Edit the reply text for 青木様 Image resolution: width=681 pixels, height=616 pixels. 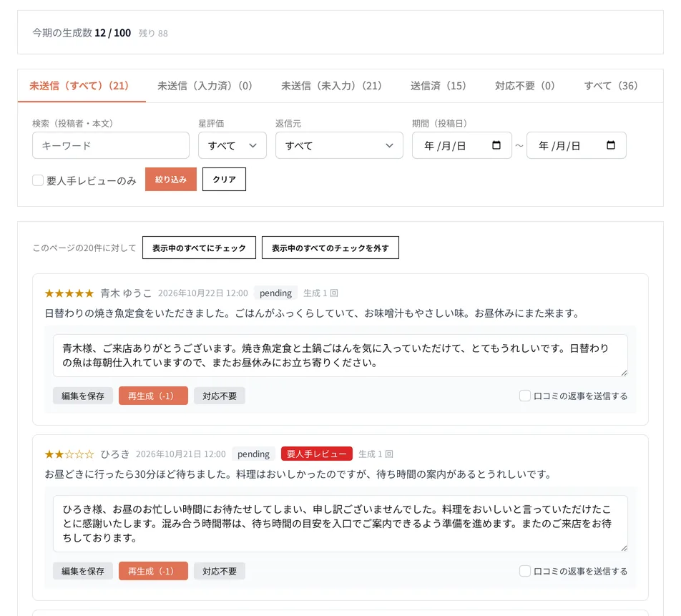pyautogui.click(x=340, y=356)
